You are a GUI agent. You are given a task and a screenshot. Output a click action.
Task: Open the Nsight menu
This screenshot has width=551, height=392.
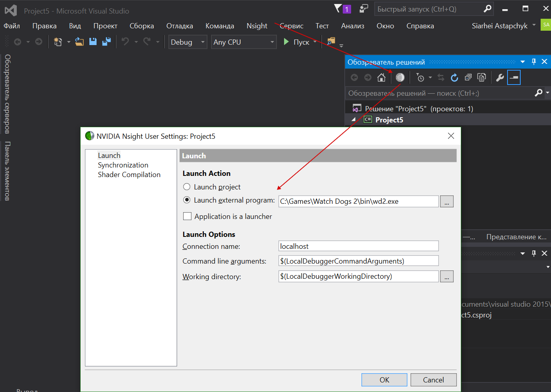coord(257,26)
